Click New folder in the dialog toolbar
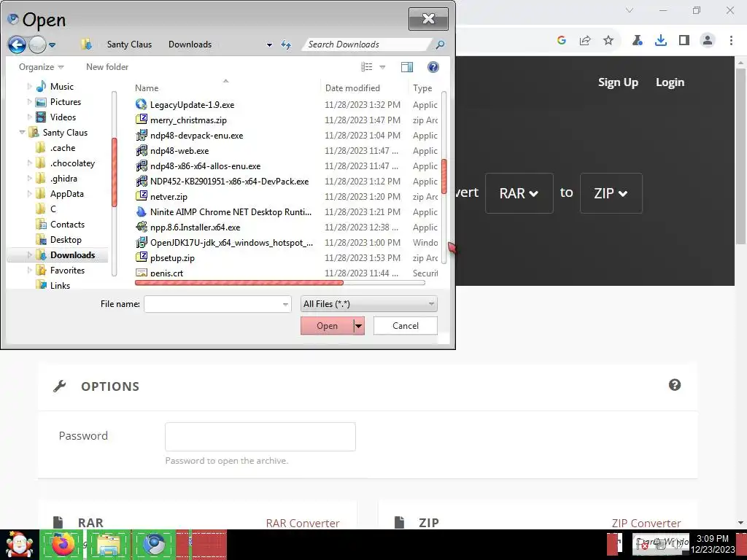747x560 pixels. click(x=107, y=67)
